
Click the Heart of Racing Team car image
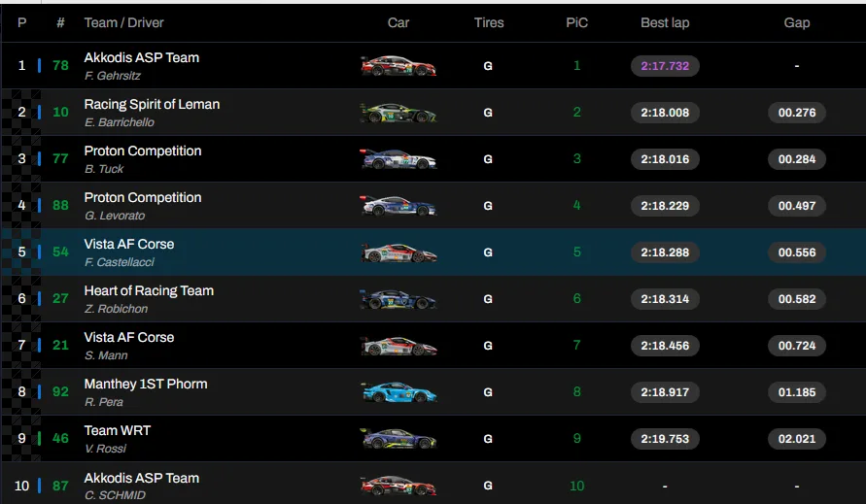click(398, 299)
